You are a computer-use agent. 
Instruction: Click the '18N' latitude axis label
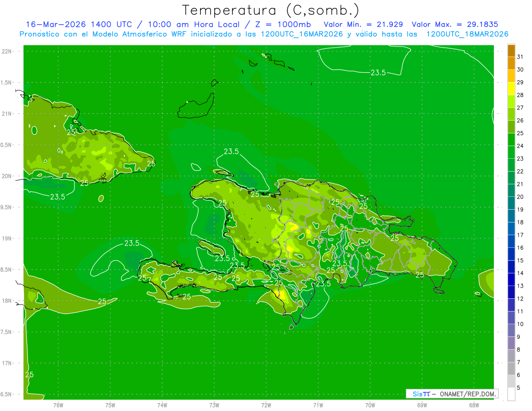point(7,301)
